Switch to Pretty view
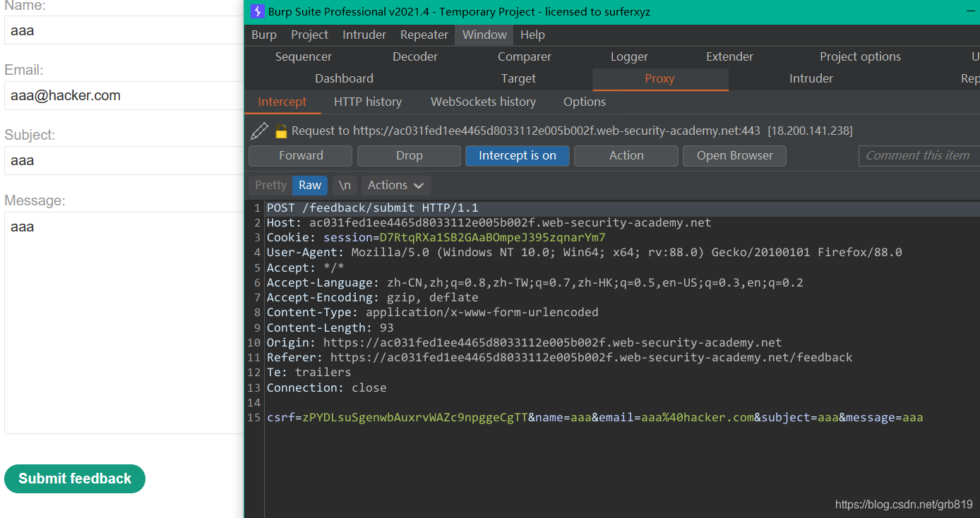Screen dimensions: 980x518 coord(270,185)
